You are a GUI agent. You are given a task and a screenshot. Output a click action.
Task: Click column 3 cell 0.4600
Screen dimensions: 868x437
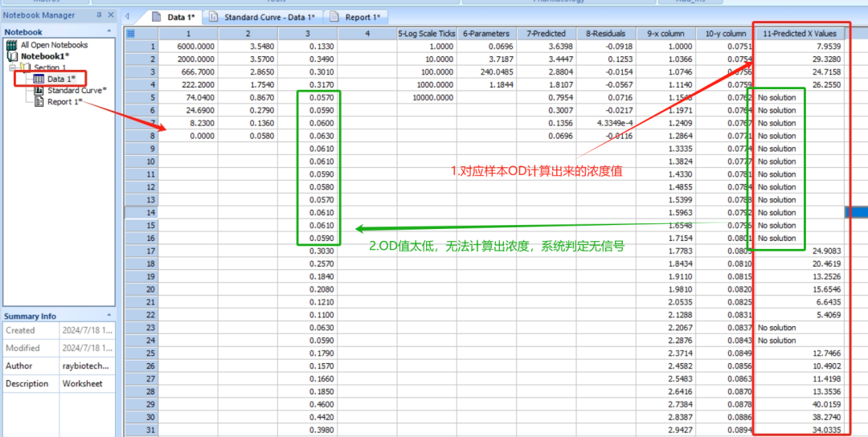pyautogui.click(x=308, y=404)
